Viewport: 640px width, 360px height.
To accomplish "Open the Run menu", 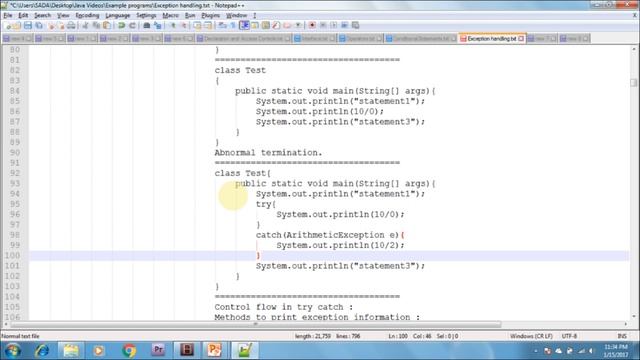I will [x=190, y=16].
